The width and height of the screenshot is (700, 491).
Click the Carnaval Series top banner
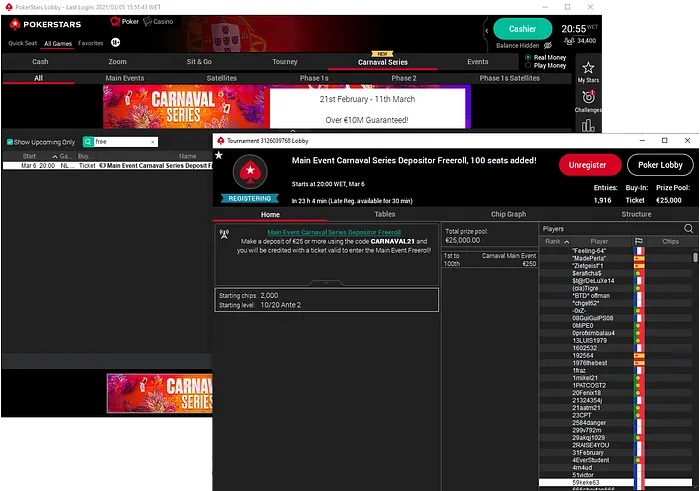(x=287, y=107)
